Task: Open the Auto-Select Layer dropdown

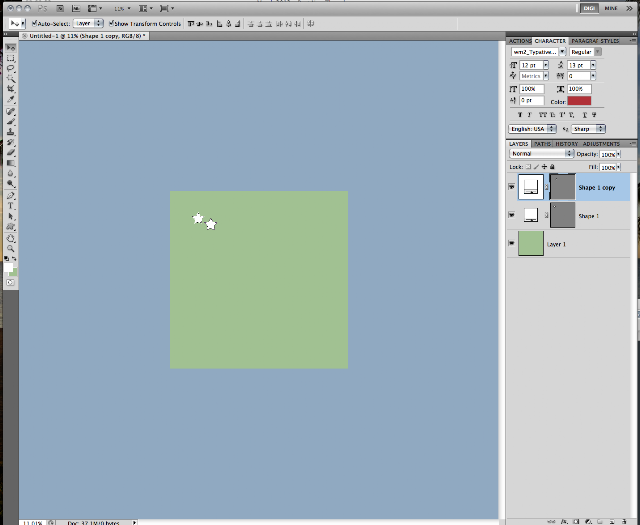Action: coord(88,23)
